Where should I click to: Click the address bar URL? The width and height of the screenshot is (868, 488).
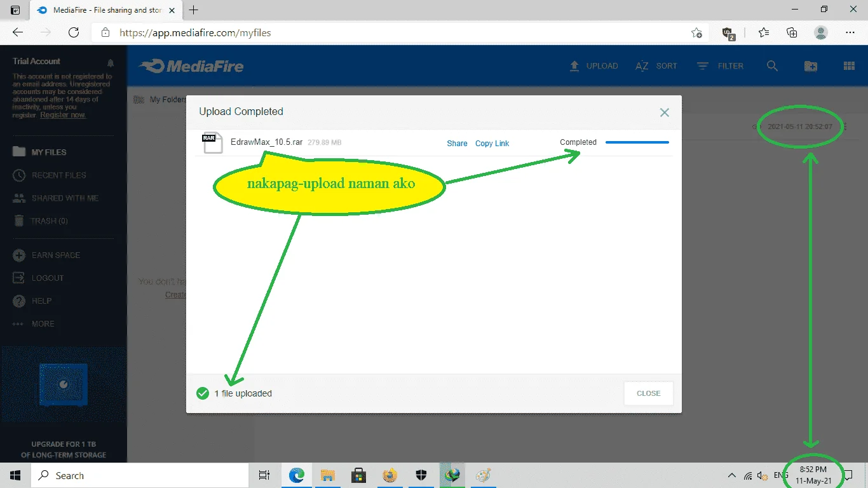pos(195,32)
